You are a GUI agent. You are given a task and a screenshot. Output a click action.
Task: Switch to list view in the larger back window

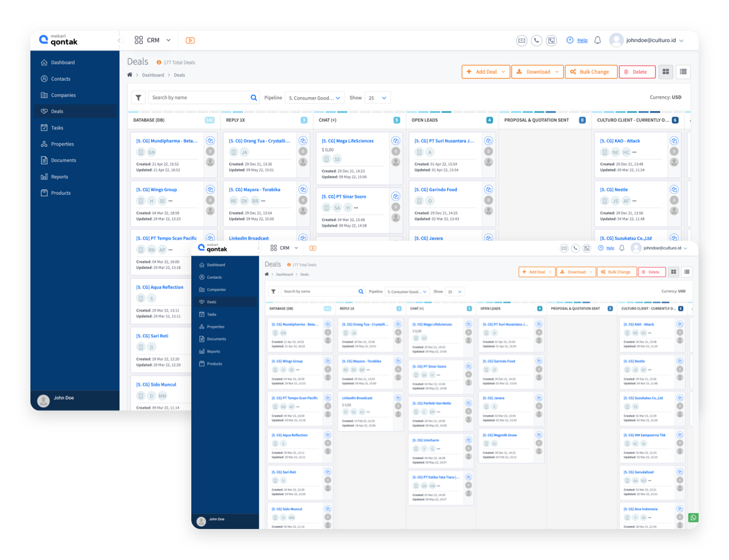coord(683,72)
